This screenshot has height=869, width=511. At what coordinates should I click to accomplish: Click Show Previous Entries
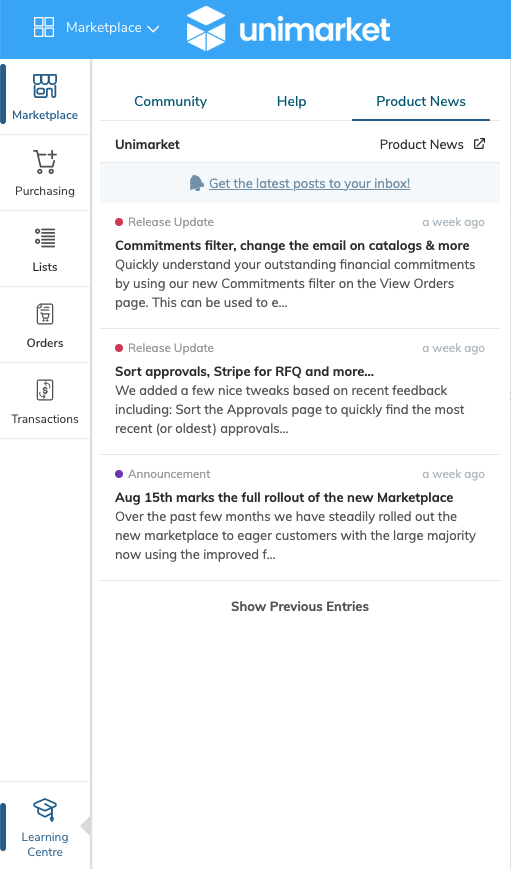click(300, 606)
